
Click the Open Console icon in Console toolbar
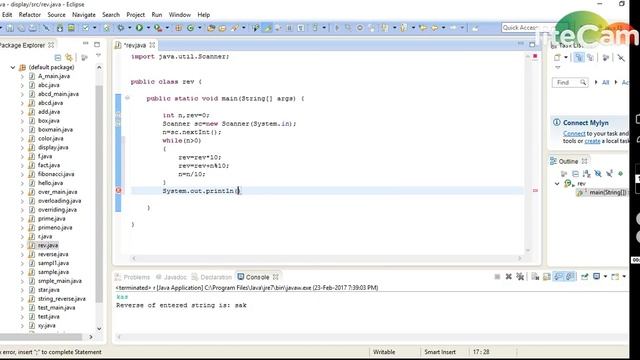pyautogui.click(x=615, y=277)
